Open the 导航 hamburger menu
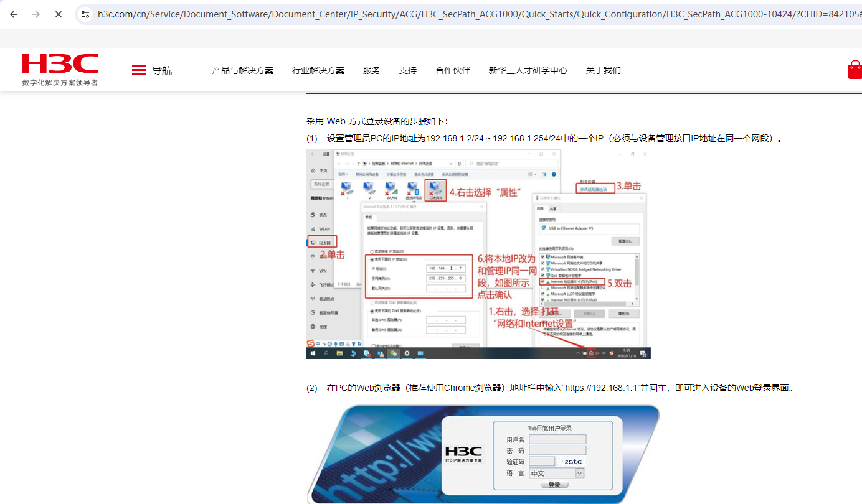The image size is (862, 504). click(152, 70)
